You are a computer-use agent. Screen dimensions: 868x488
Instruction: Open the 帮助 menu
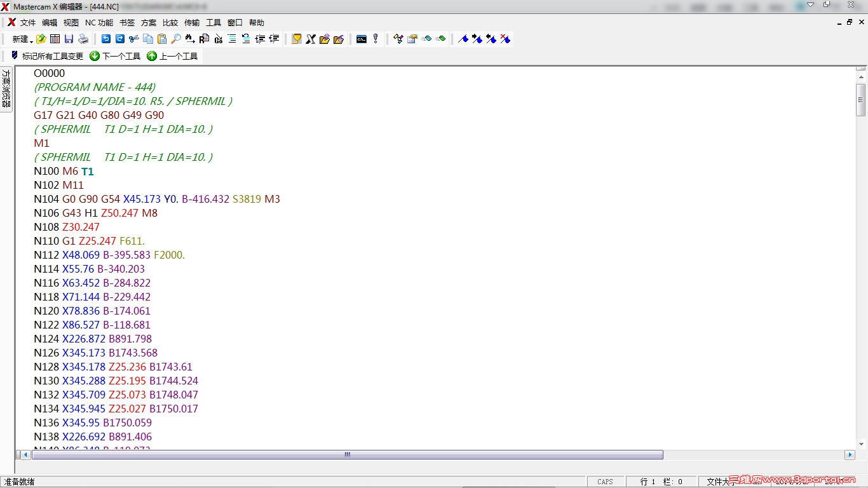click(257, 23)
